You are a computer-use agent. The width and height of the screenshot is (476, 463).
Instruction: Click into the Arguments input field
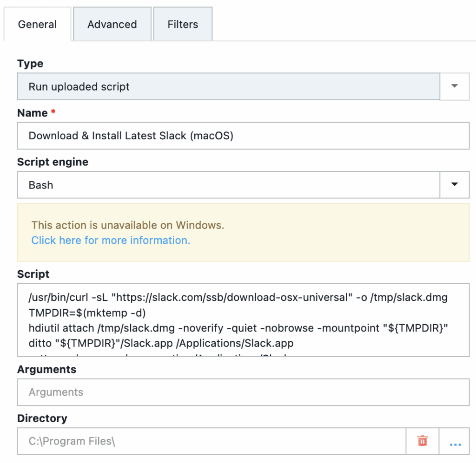point(243,392)
